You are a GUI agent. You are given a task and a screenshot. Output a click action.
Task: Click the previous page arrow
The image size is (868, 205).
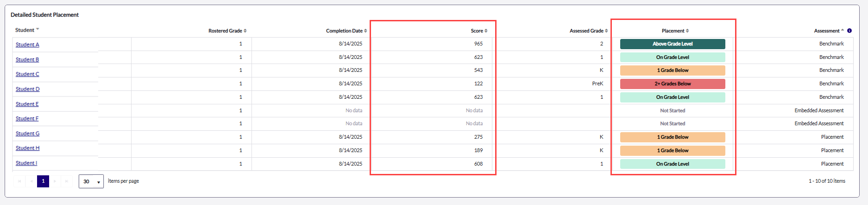(x=31, y=181)
